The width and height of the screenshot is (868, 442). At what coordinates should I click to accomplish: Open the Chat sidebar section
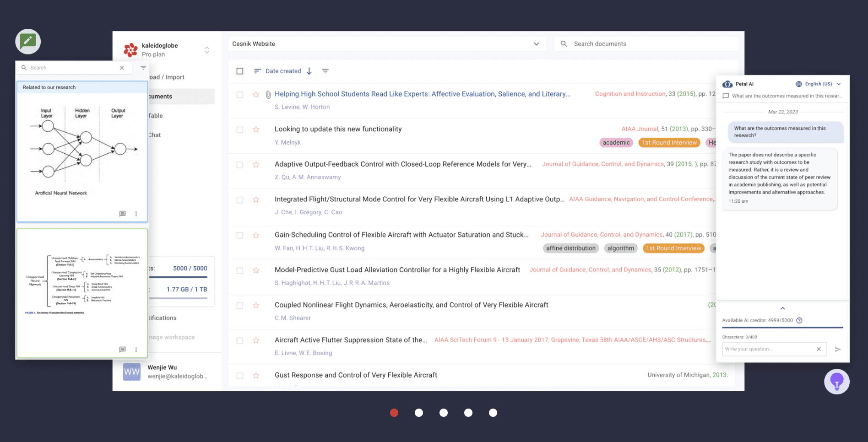(x=154, y=135)
